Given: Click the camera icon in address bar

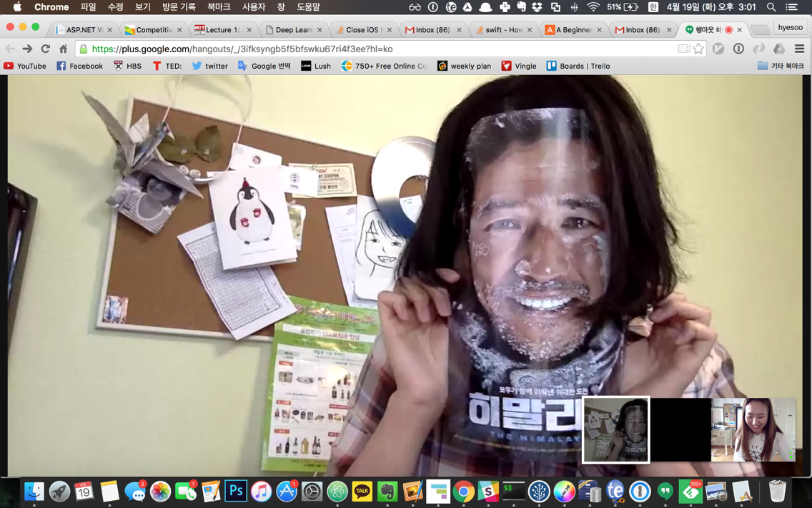Looking at the screenshot, I should (x=683, y=49).
